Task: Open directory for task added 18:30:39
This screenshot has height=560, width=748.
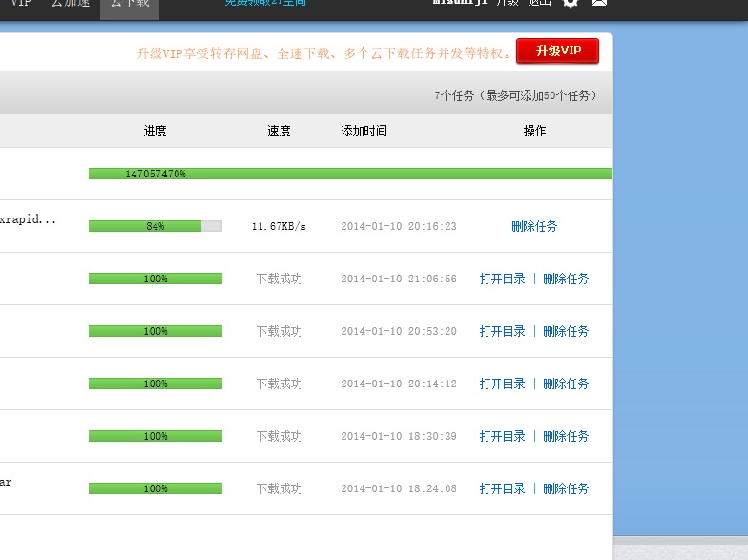Action: (x=502, y=436)
